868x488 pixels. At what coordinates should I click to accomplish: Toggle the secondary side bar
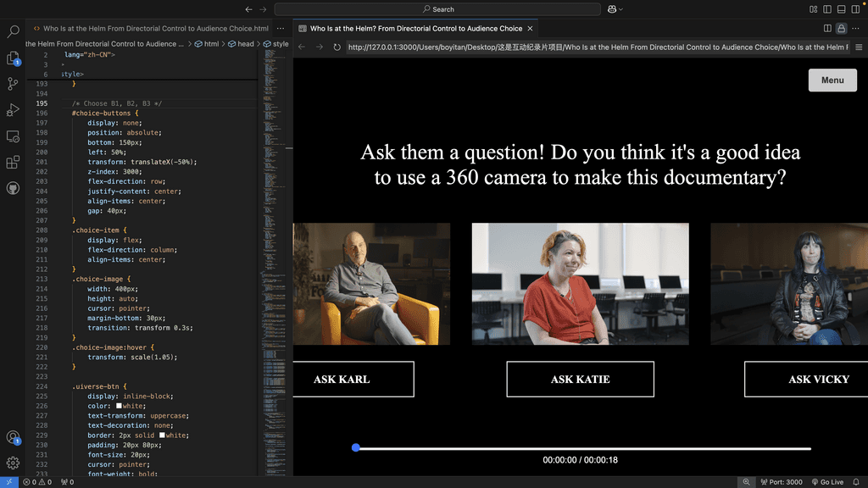pyautogui.click(x=855, y=9)
